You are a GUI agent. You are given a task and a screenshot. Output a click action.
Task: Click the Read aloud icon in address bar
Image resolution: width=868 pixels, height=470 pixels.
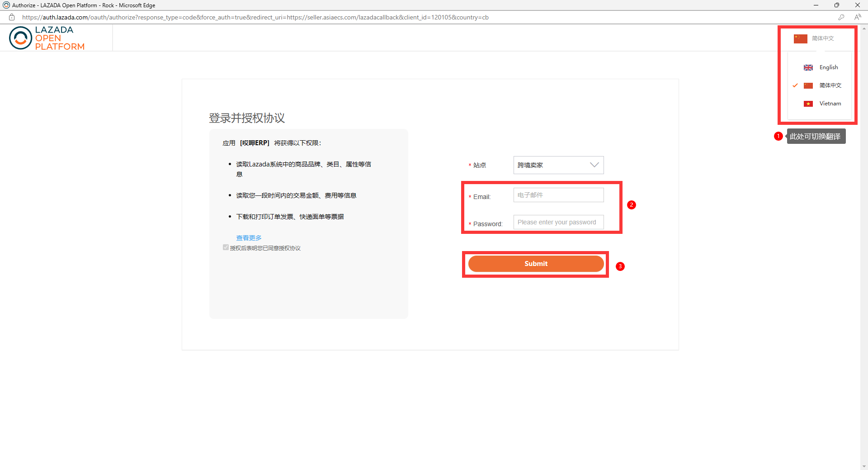point(858,17)
